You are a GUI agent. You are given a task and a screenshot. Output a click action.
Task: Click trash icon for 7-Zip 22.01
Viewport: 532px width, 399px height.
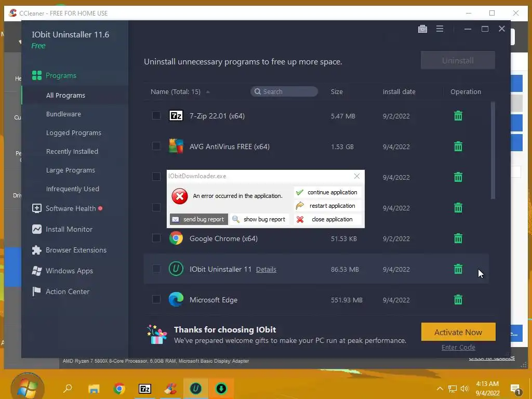point(458,116)
